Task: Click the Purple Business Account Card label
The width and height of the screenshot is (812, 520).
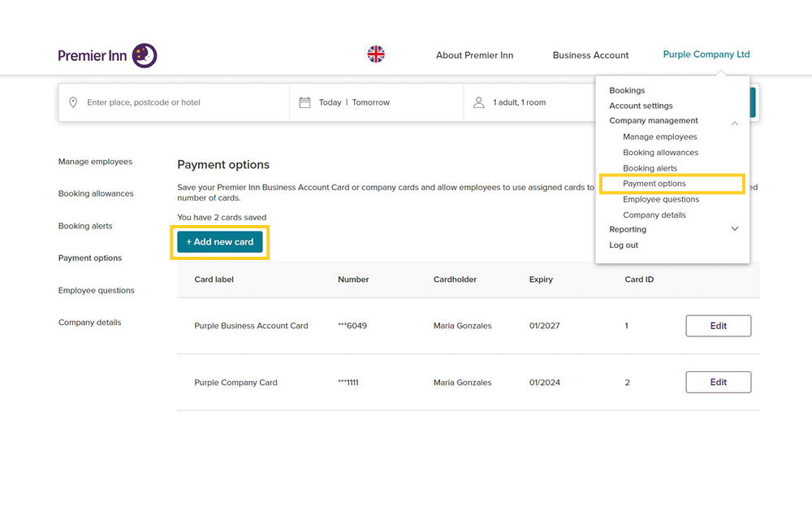Action: [x=251, y=326]
